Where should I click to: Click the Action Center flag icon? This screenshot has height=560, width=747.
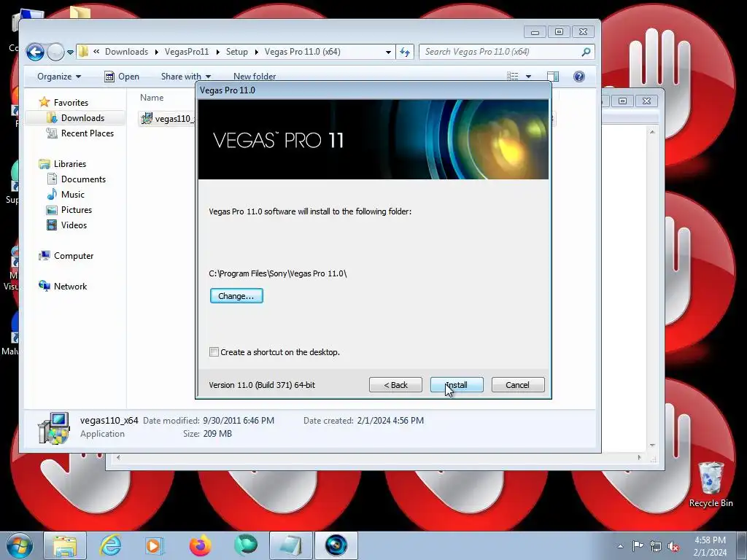click(x=638, y=546)
